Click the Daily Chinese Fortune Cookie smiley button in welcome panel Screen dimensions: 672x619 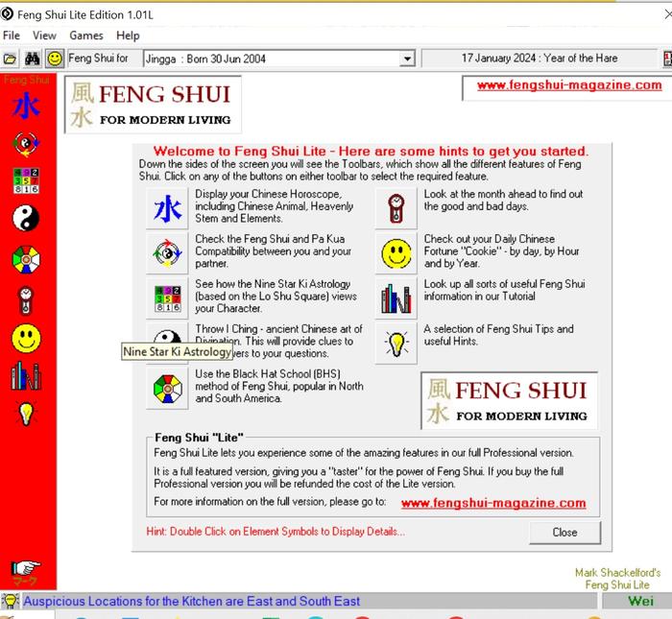(x=396, y=253)
